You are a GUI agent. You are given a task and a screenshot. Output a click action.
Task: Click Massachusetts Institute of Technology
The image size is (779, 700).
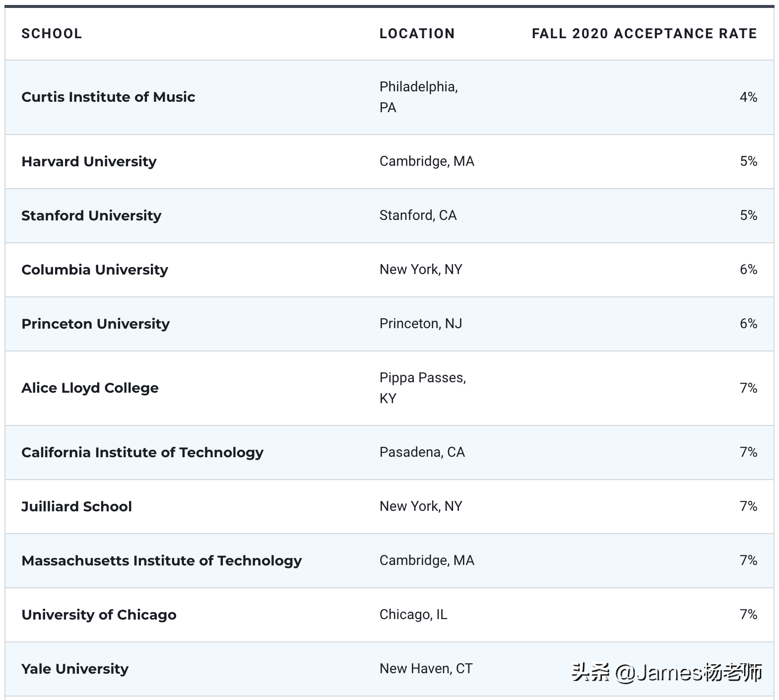tap(161, 560)
